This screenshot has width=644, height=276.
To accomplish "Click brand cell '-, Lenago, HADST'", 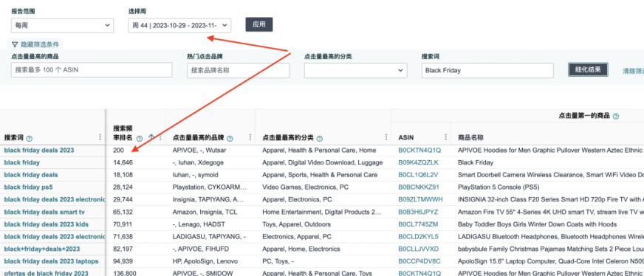I will [199, 224].
